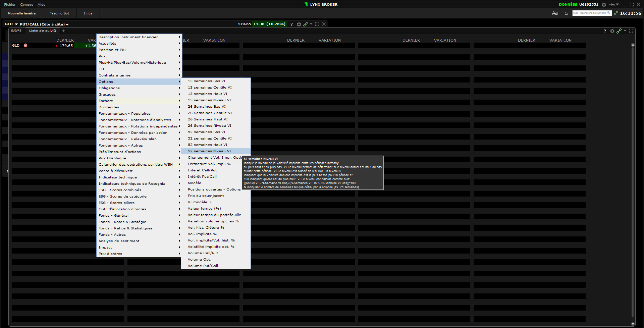Expand Description instrument financier submenu

139,37
